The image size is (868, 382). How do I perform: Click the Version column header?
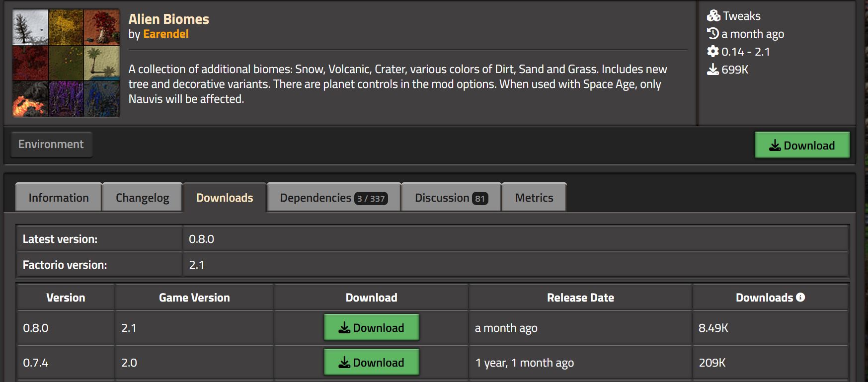66,298
